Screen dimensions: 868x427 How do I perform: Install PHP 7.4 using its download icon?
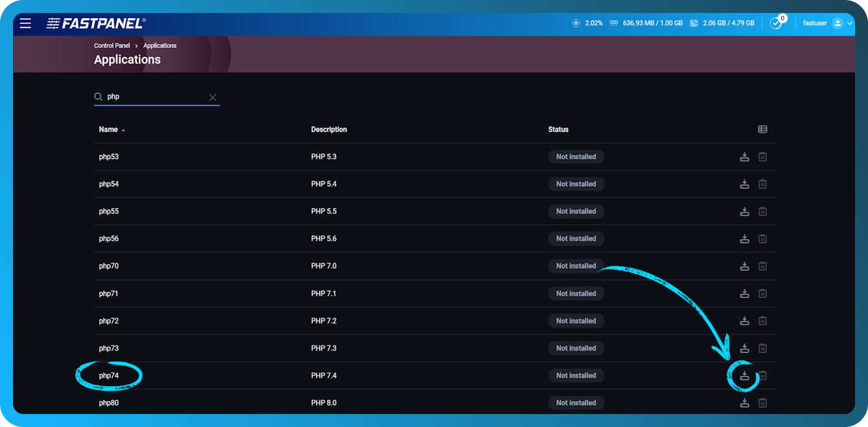[744, 375]
